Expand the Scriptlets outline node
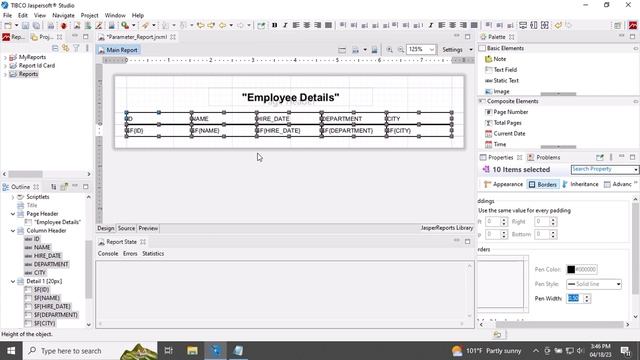 (x=13, y=197)
